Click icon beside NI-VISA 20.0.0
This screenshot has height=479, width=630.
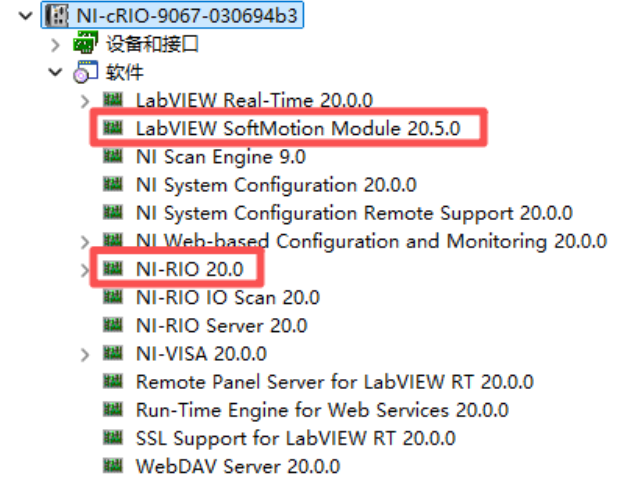pyautogui.click(x=113, y=352)
